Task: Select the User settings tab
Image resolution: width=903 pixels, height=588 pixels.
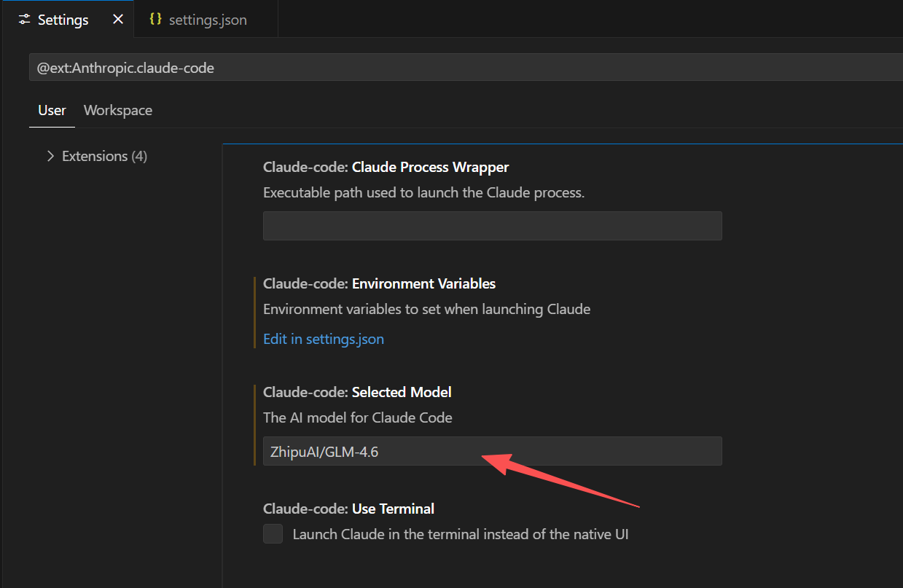Action: point(51,110)
